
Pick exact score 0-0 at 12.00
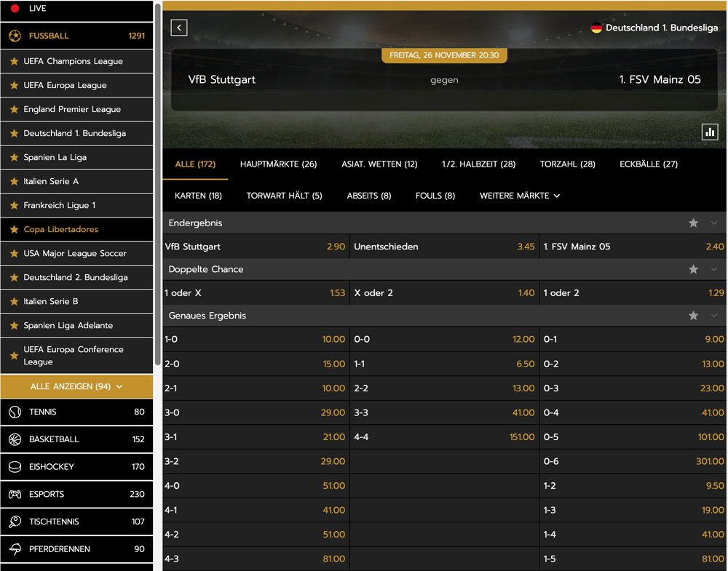444,340
